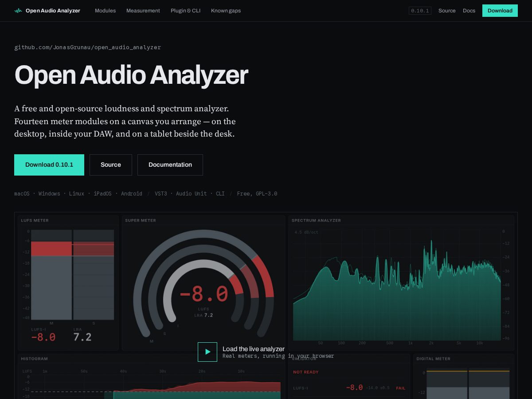This screenshot has width=532, height=399.
Task: Click the FAIL label in validator row
Action: (401, 388)
